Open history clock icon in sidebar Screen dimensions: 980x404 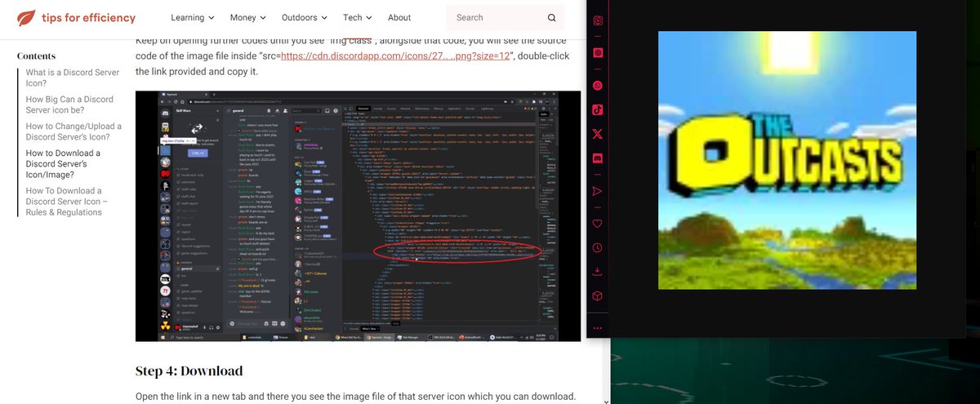(x=597, y=247)
